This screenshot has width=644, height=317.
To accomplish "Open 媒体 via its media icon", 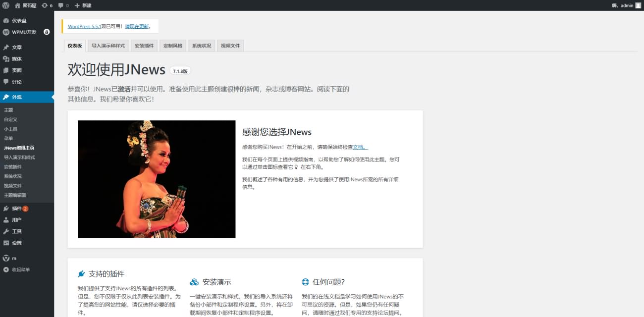I will pyautogui.click(x=6, y=59).
